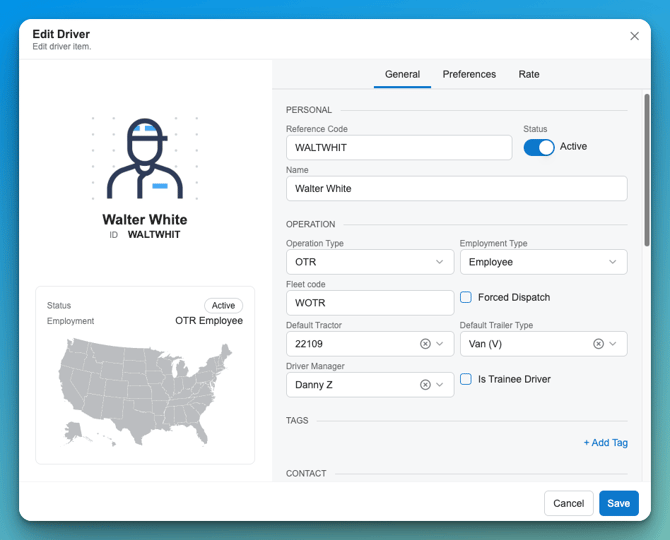
Task: Click the Fleet code input field
Action: [370, 303]
